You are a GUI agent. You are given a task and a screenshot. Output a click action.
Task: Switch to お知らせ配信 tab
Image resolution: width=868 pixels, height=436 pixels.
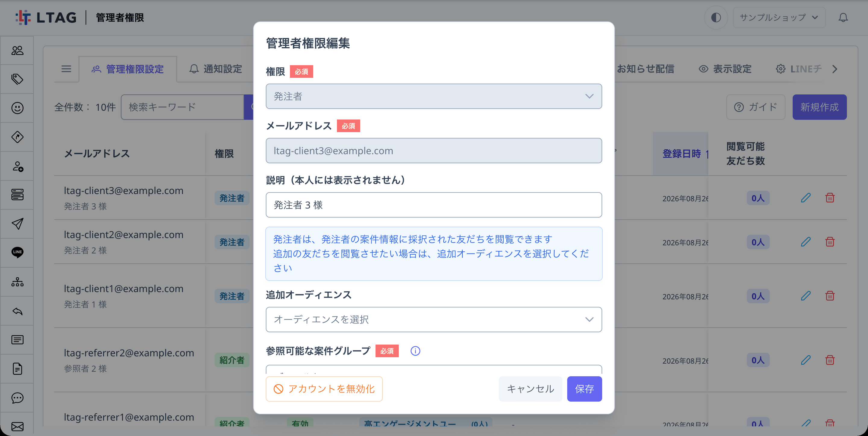point(645,69)
